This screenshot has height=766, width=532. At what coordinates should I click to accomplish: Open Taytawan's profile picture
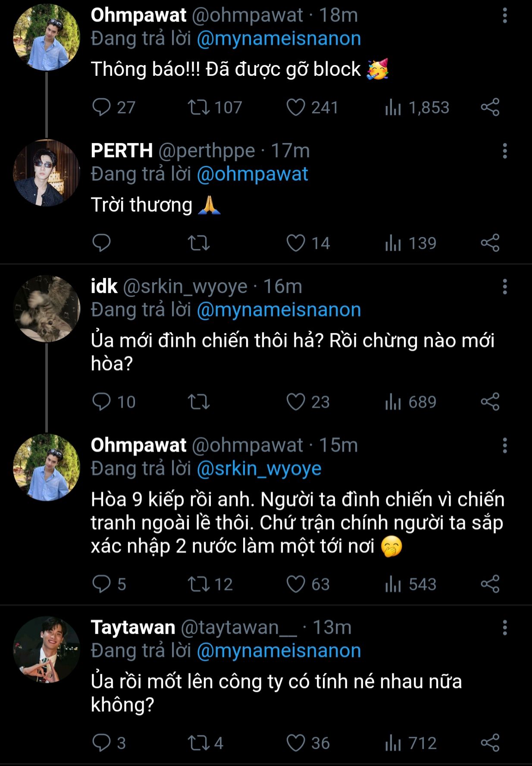point(47,650)
